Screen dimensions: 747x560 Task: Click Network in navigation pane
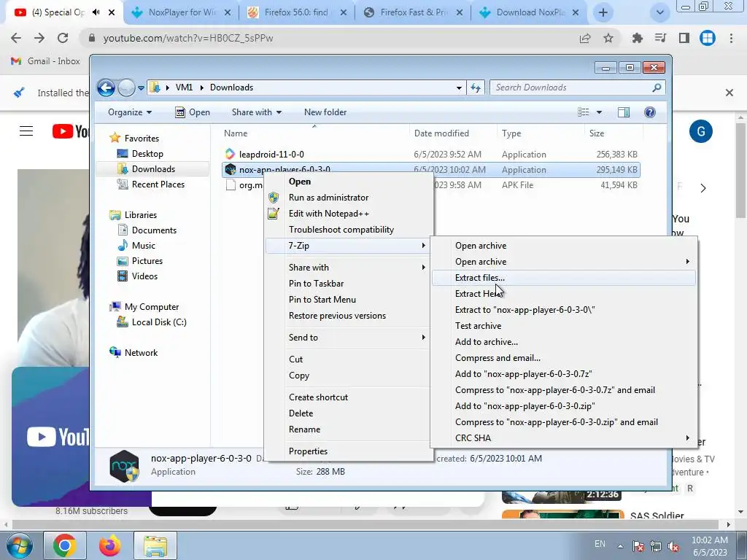[x=141, y=353]
